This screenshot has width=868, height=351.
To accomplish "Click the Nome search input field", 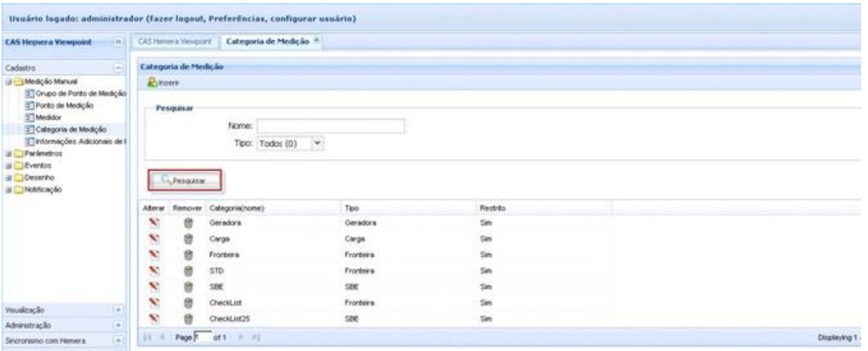I will click(330, 127).
